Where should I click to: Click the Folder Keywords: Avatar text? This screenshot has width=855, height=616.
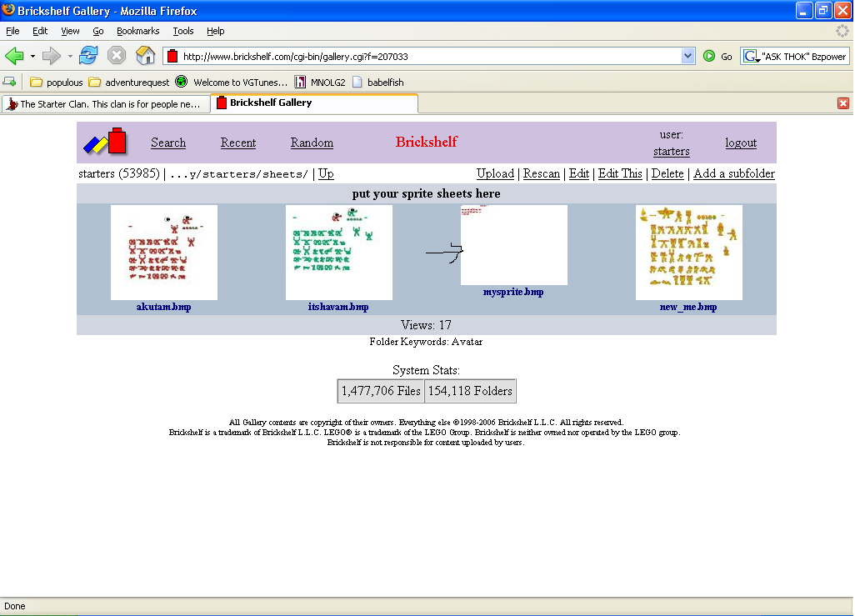(427, 342)
